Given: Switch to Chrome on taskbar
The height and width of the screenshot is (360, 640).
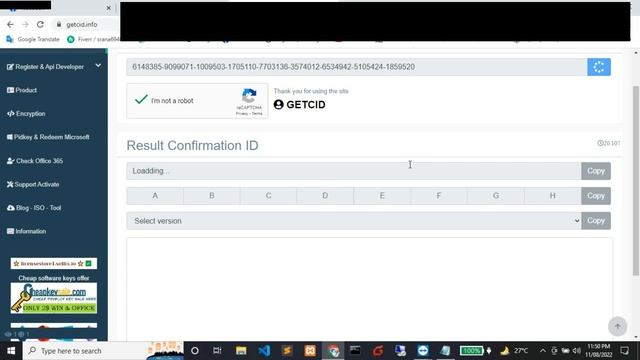Looking at the screenshot, I should 333,351.
